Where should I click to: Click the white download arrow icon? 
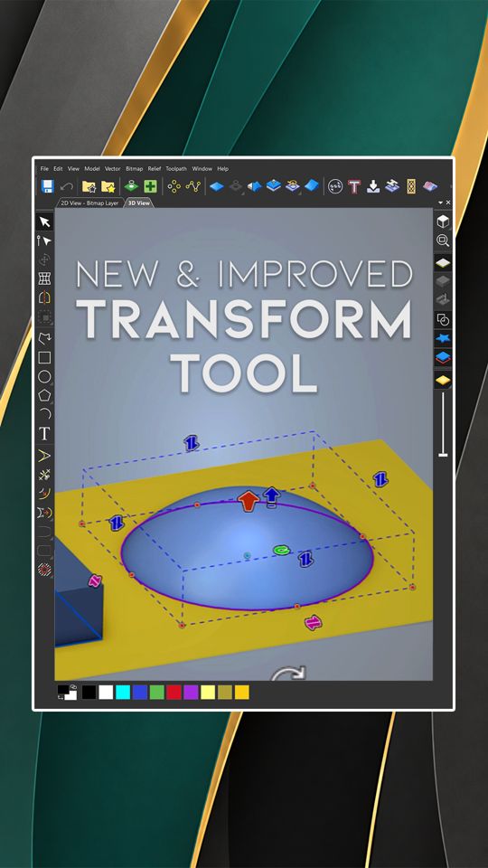(373, 186)
